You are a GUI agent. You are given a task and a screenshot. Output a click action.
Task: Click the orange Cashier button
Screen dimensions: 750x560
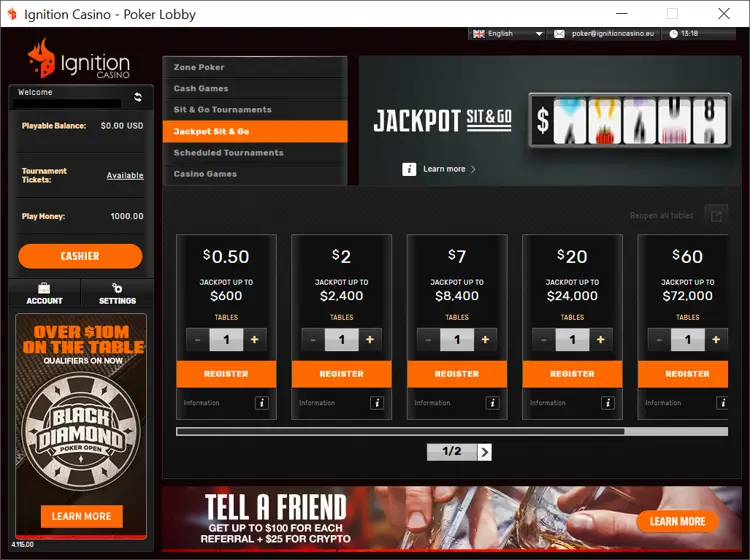pyautogui.click(x=80, y=256)
